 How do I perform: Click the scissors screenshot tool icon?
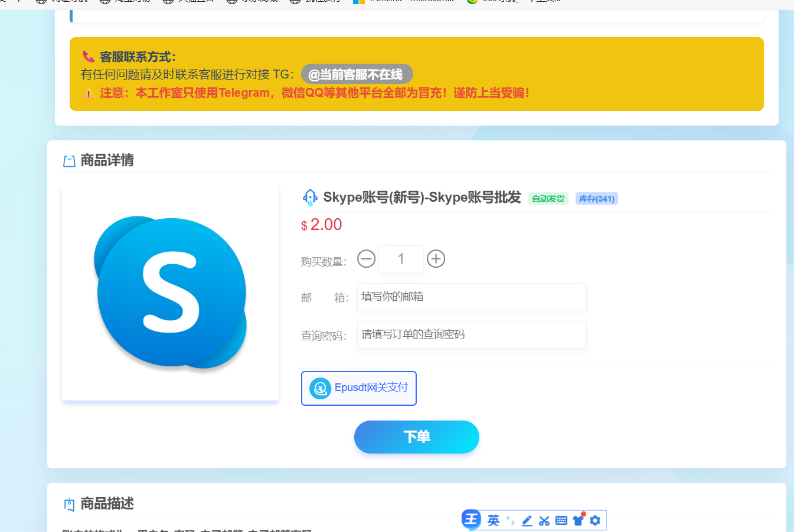[544, 521]
